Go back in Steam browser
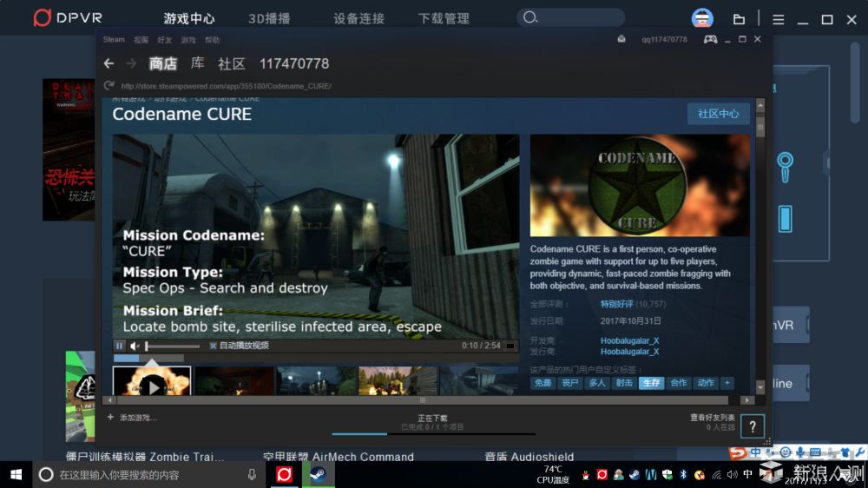Viewport: 868px width, 488px height. (108, 63)
